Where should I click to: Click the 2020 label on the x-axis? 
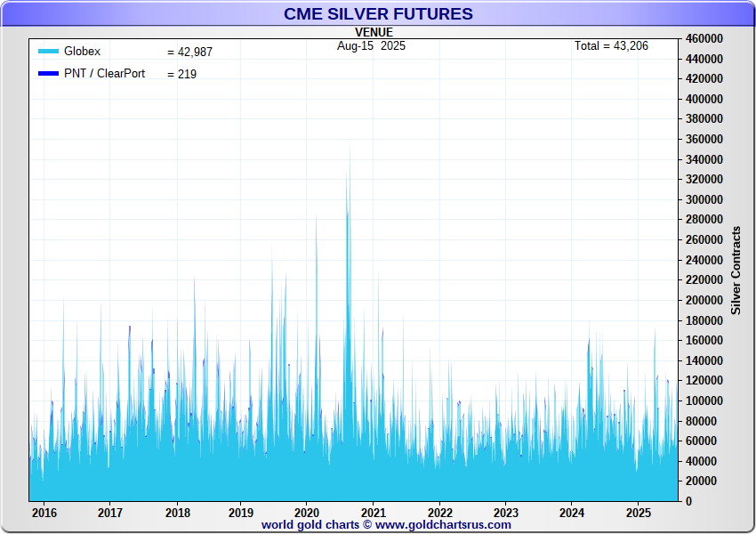pyautogui.click(x=306, y=513)
